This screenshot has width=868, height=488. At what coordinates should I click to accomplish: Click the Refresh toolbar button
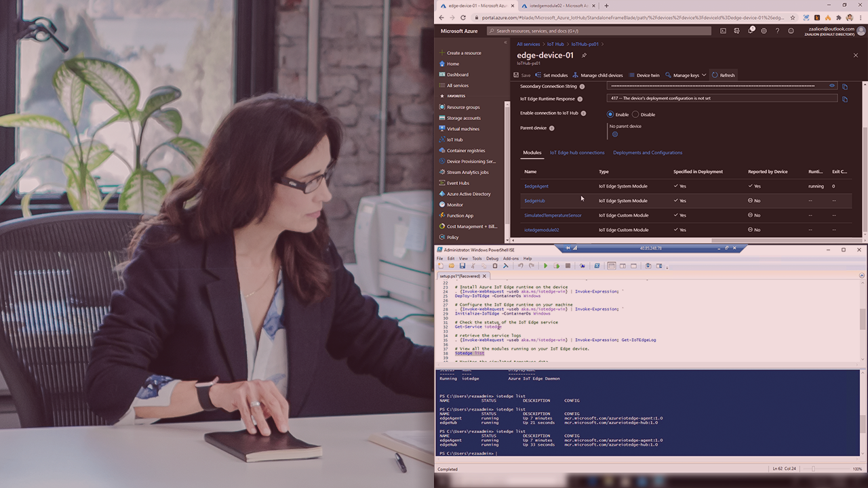[x=723, y=75]
